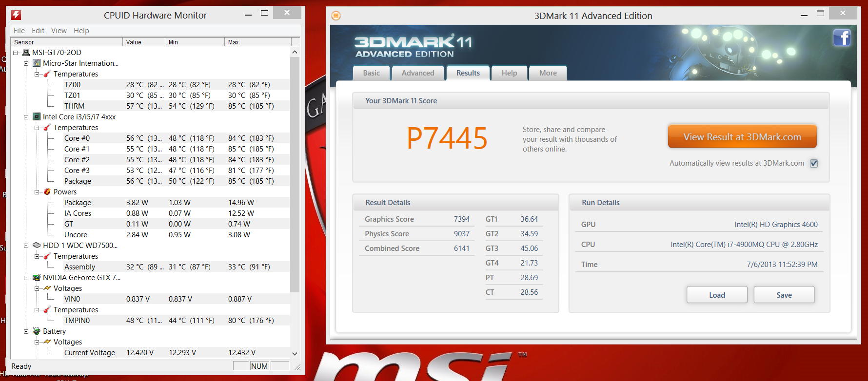Collapse the Micro-Star International node
This screenshot has width=868, height=381.
click(26, 63)
